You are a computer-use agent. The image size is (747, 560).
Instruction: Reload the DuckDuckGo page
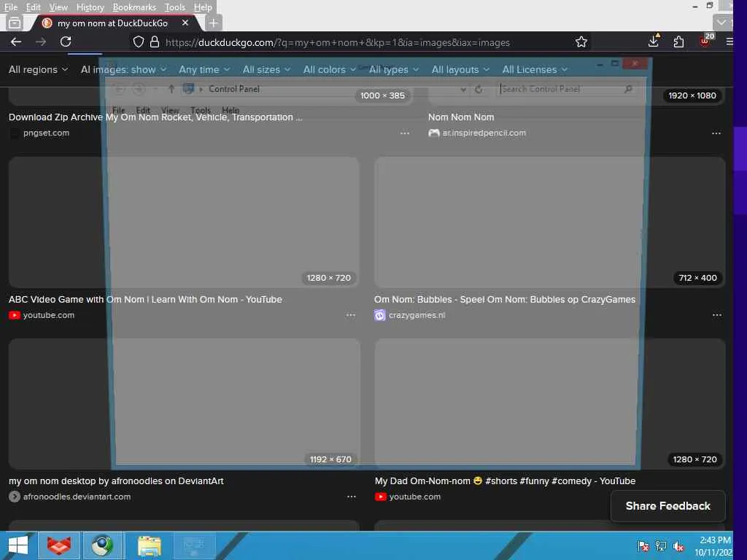(x=66, y=42)
